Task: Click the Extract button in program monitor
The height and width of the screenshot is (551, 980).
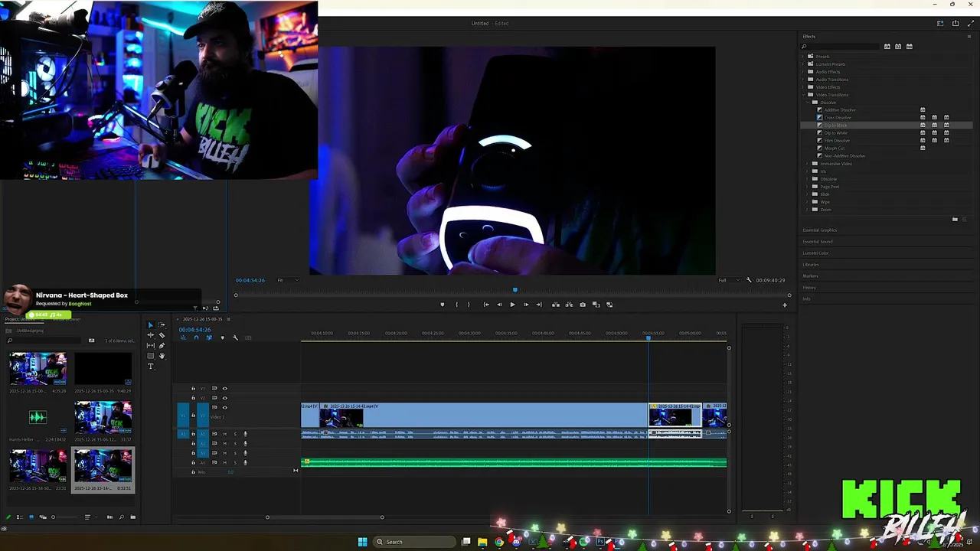Action: pos(569,305)
